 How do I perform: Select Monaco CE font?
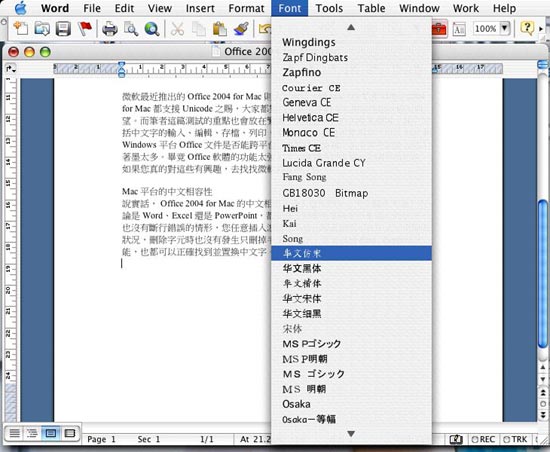pos(351,133)
